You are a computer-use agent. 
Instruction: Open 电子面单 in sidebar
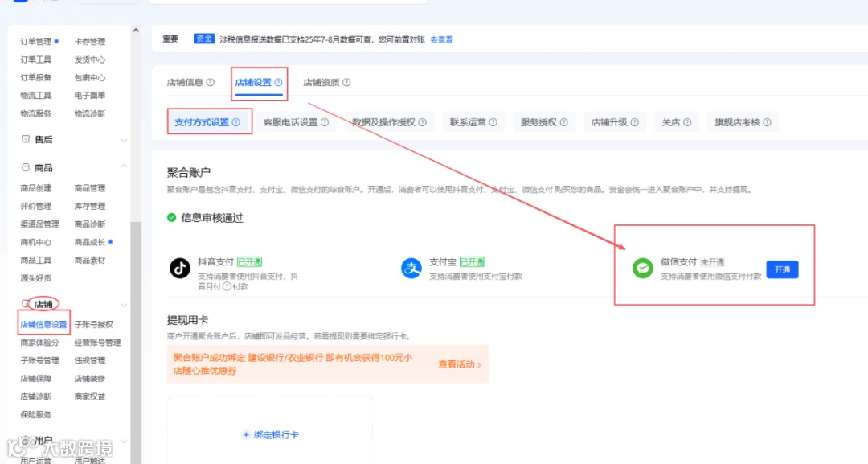[x=90, y=95]
